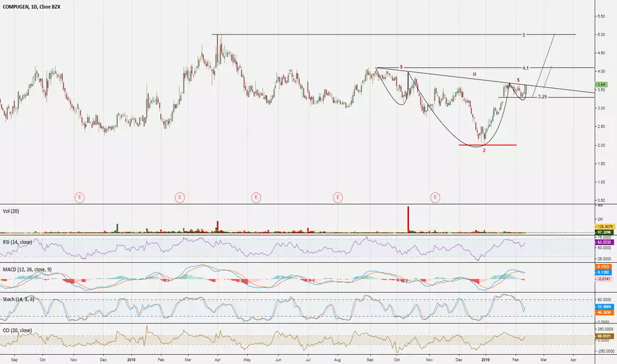
Task: Click the red '2' annotation under the support line
Action: pyautogui.click(x=485, y=150)
